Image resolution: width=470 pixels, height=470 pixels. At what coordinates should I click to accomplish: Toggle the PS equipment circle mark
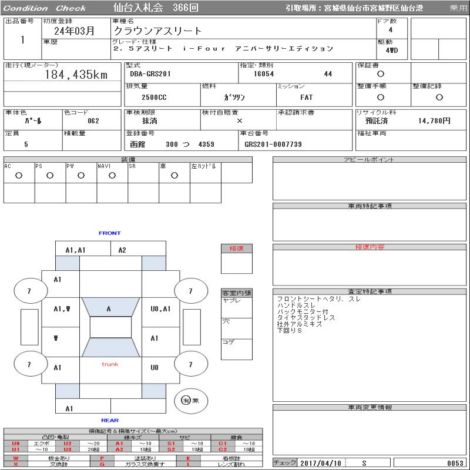tap(50, 175)
